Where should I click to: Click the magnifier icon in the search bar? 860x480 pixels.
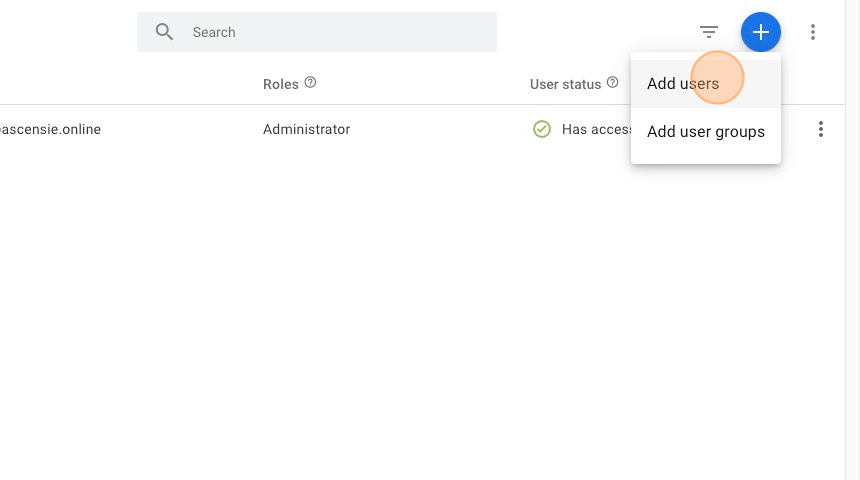point(165,32)
